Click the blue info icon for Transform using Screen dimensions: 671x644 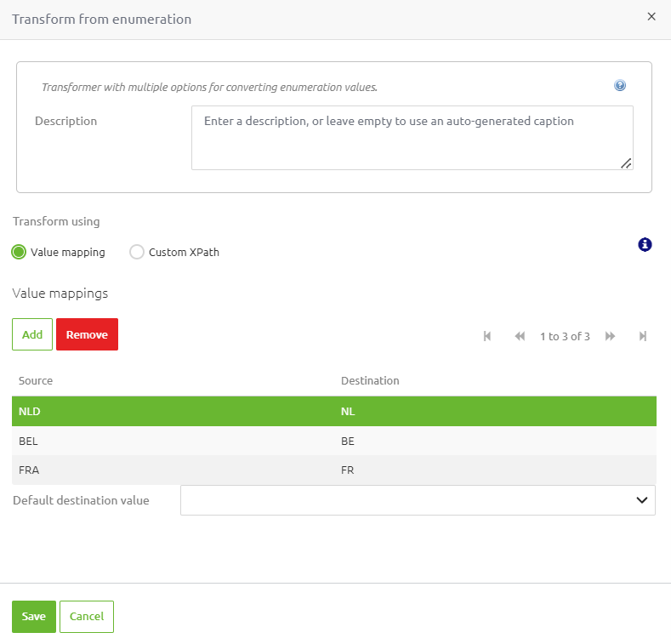[645, 244]
